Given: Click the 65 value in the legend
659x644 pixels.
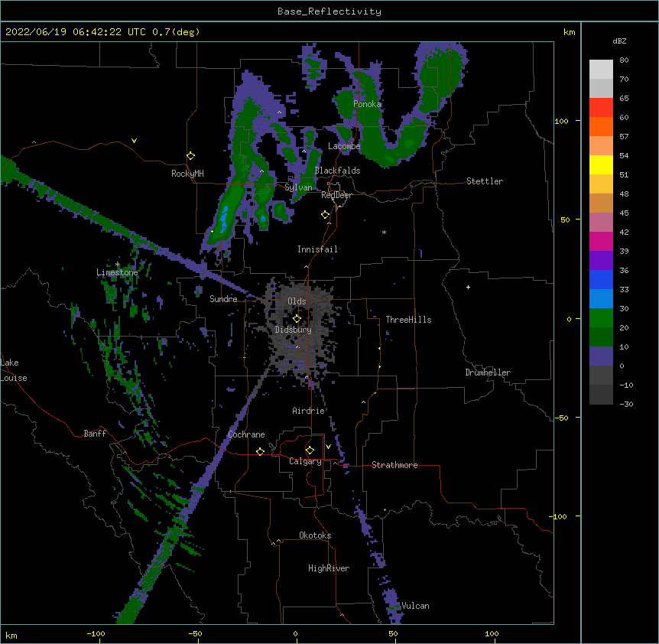Looking at the screenshot, I should (624, 98).
